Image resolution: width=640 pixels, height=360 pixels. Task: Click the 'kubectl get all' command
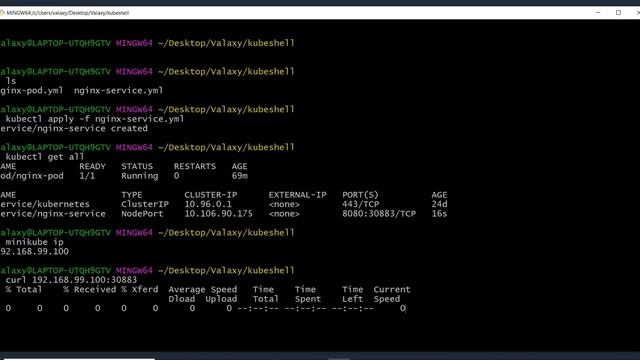[x=44, y=157]
